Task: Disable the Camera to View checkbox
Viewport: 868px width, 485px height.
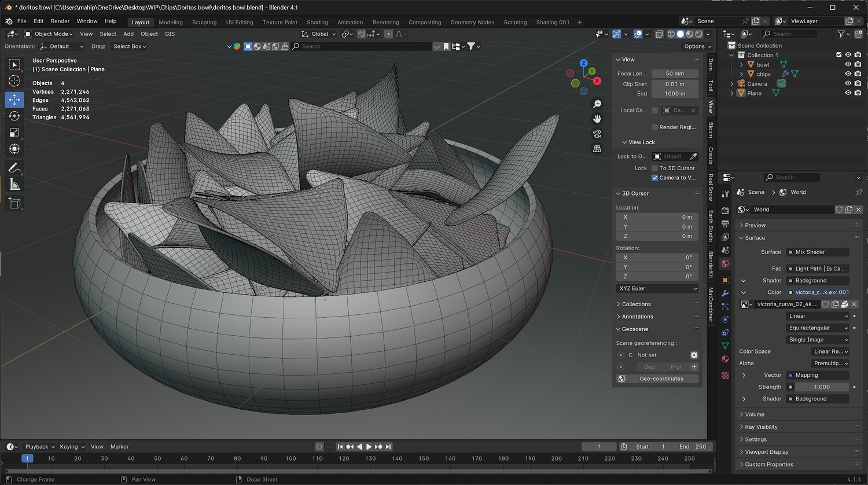Action: click(x=654, y=178)
